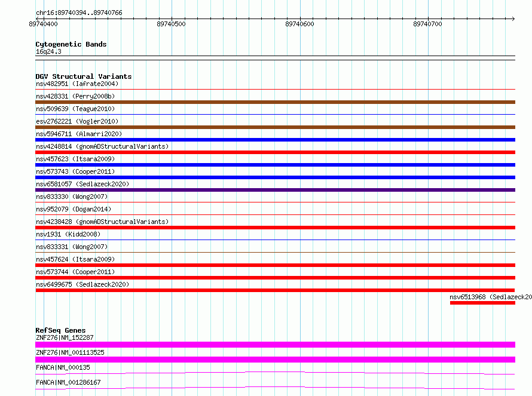Click the RefSeq Genes track heading

point(60,330)
